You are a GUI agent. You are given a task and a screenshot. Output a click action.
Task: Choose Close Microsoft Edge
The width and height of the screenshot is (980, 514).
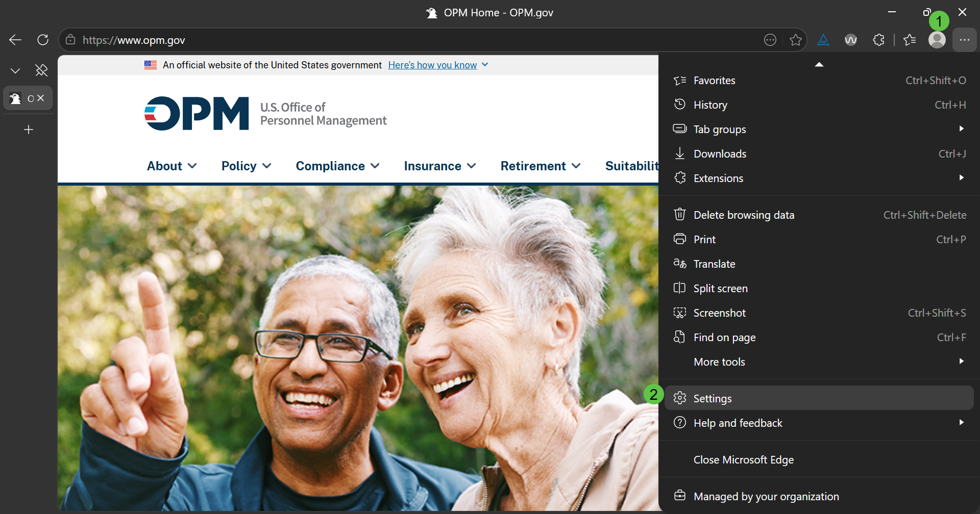coord(819,460)
